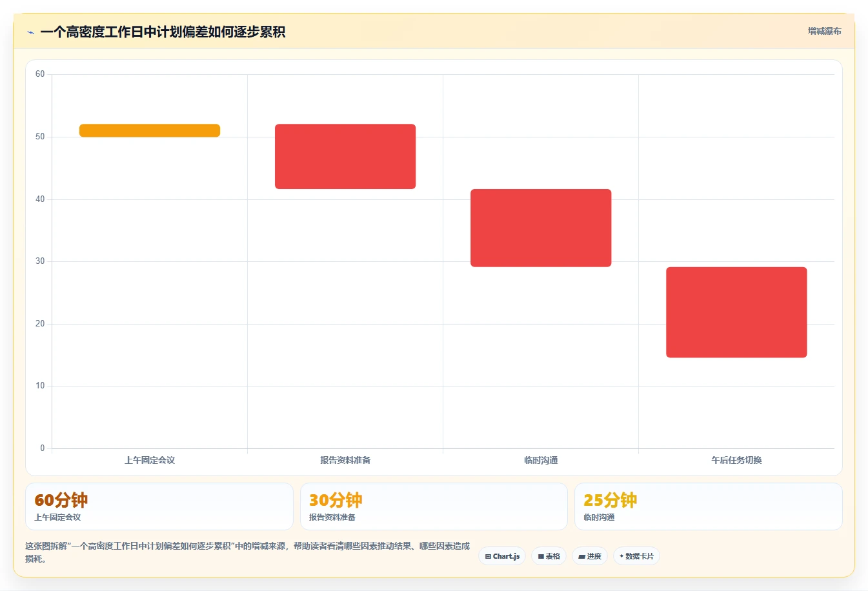Screen dimensions: 868x591
Task: Click the red 报告资料准备 bar
Action: click(345, 156)
